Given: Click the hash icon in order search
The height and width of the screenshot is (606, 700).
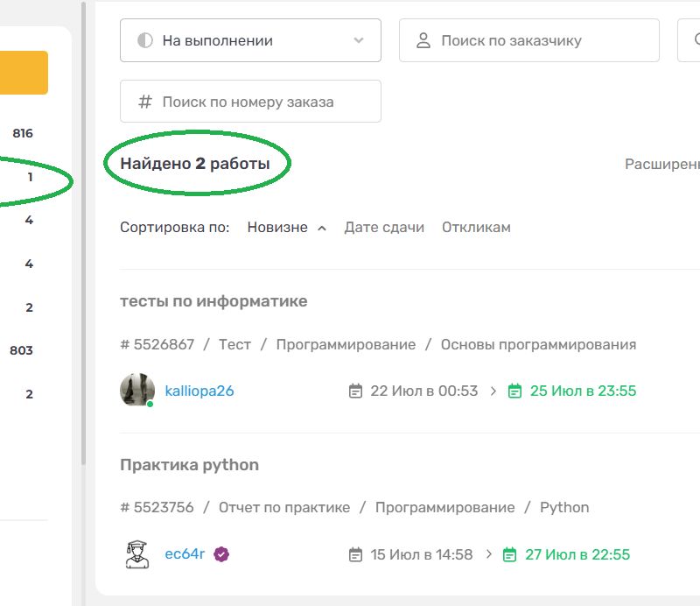Looking at the screenshot, I should [x=145, y=102].
